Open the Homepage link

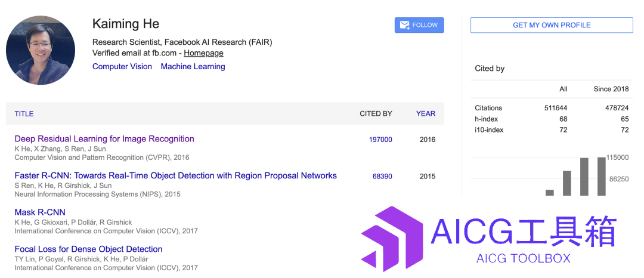[203, 53]
